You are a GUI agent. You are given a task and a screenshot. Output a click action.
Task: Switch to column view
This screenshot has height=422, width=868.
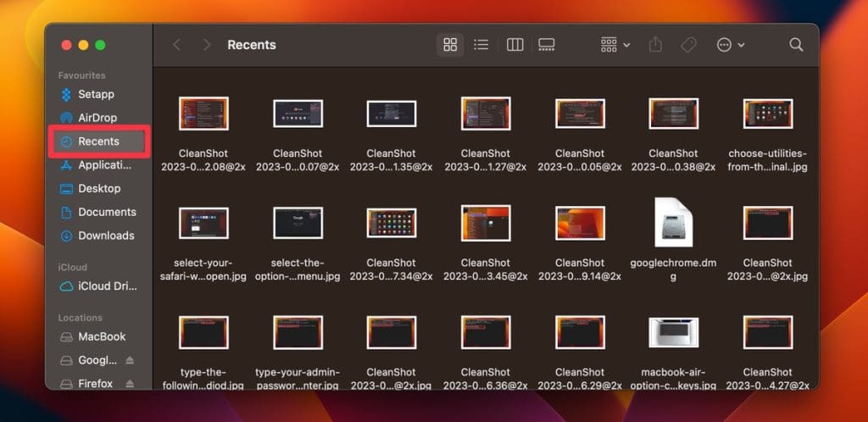pos(515,45)
